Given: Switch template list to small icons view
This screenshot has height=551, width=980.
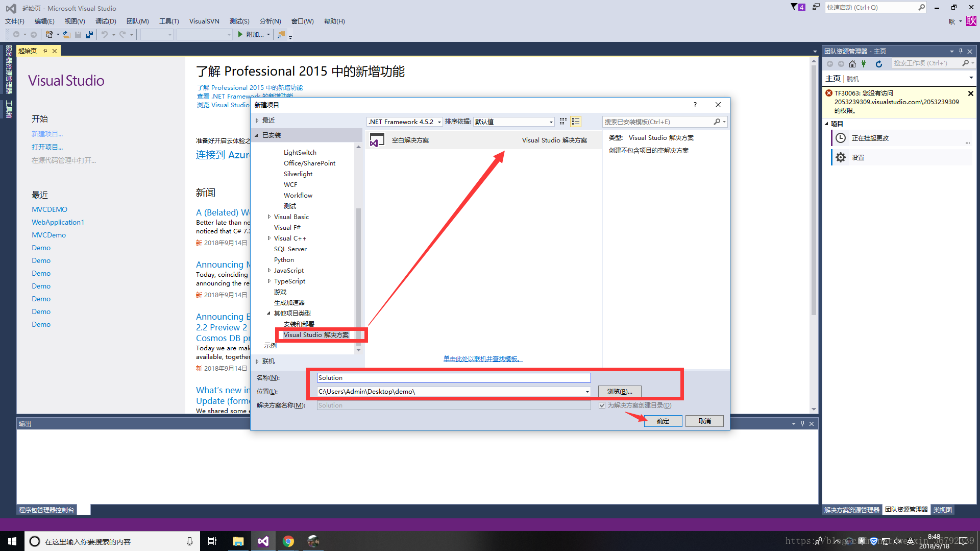Looking at the screenshot, I should tap(563, 122).
